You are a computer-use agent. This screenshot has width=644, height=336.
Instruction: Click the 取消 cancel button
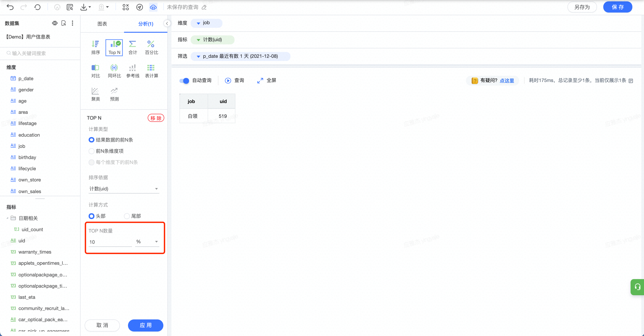102,325
